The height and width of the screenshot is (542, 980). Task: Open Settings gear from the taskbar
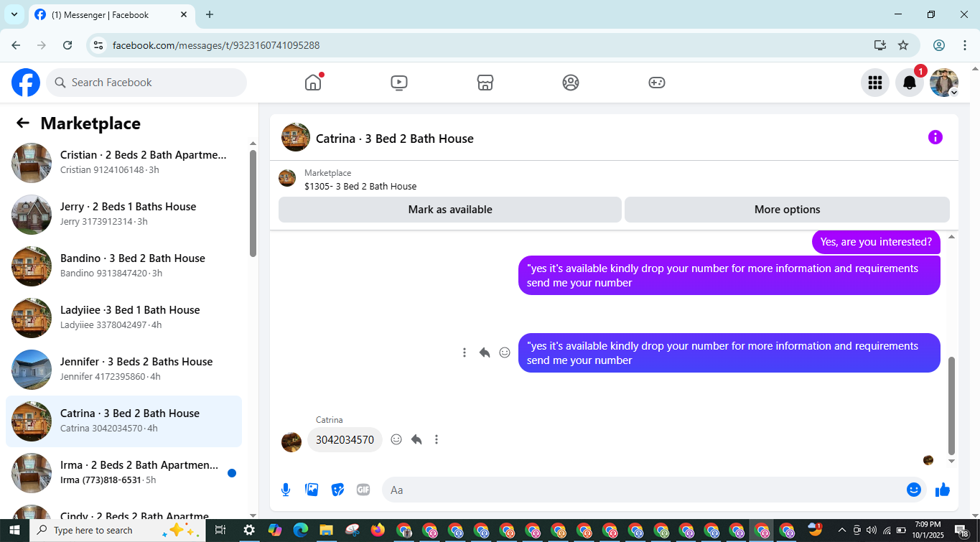pos(249,531)
